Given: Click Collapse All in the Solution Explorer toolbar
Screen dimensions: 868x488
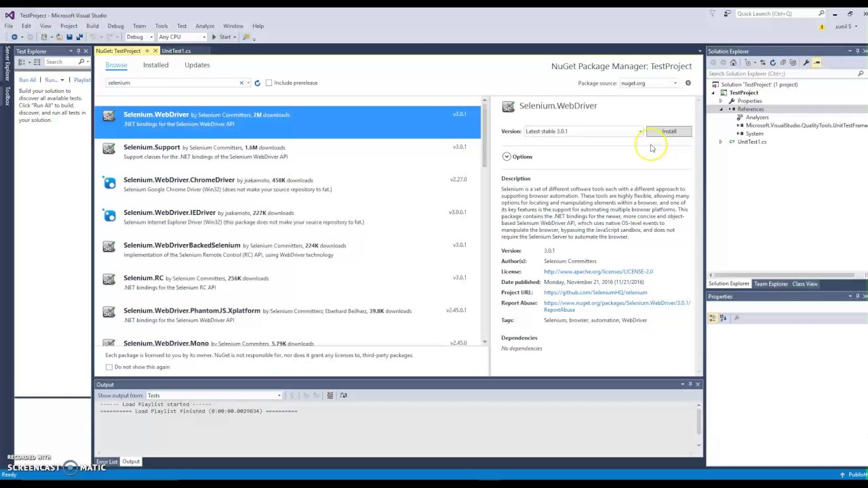Looking at the screenshot, I should 783,62.
